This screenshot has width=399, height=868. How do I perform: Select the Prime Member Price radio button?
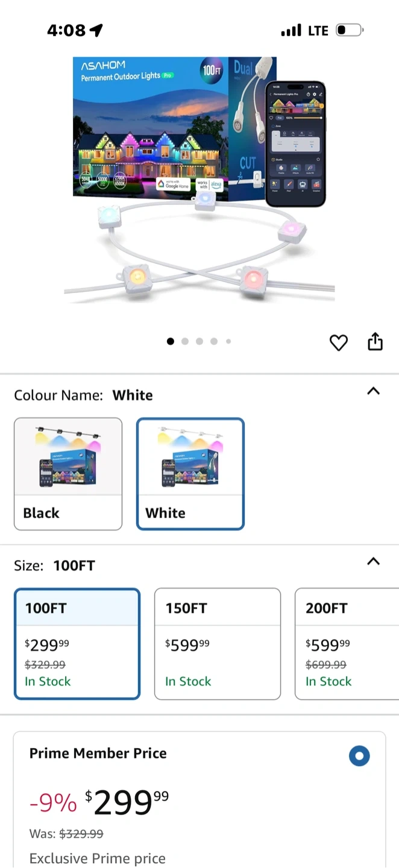[x=359, y=756]
